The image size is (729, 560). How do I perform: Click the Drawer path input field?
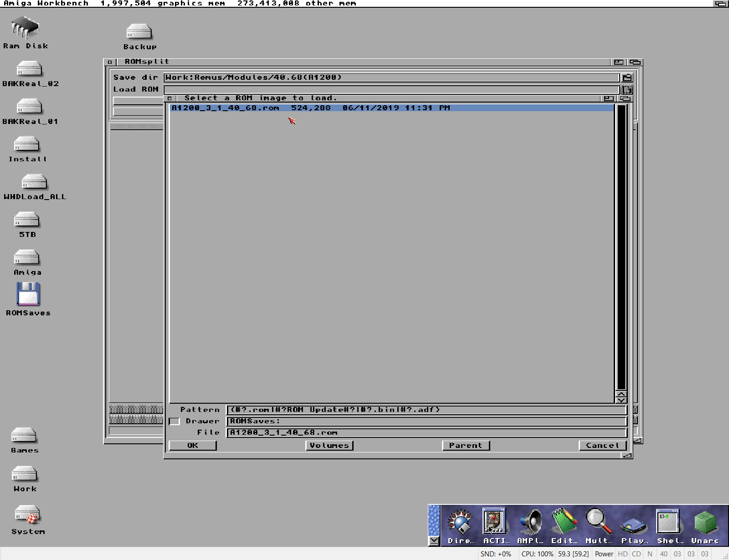pyautogui.click(x=426, y=421)
